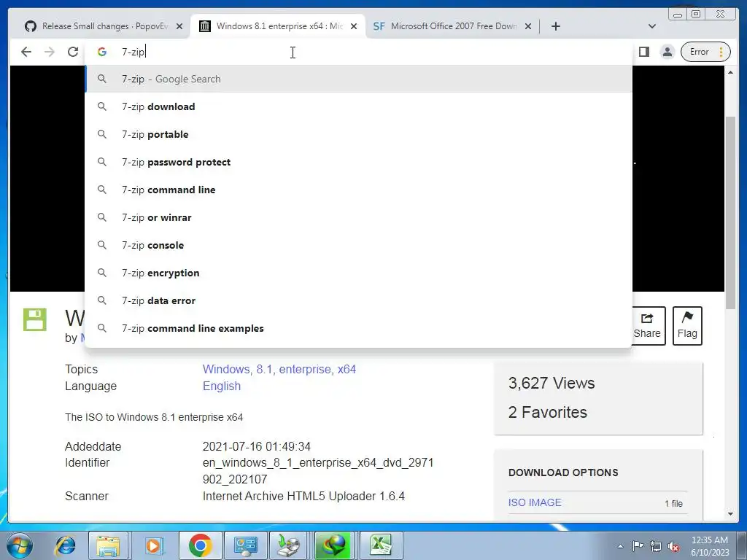Select the '7-zip - Google Search' suggestion
This screenshot has height=560, width=747.
[358, 79]
